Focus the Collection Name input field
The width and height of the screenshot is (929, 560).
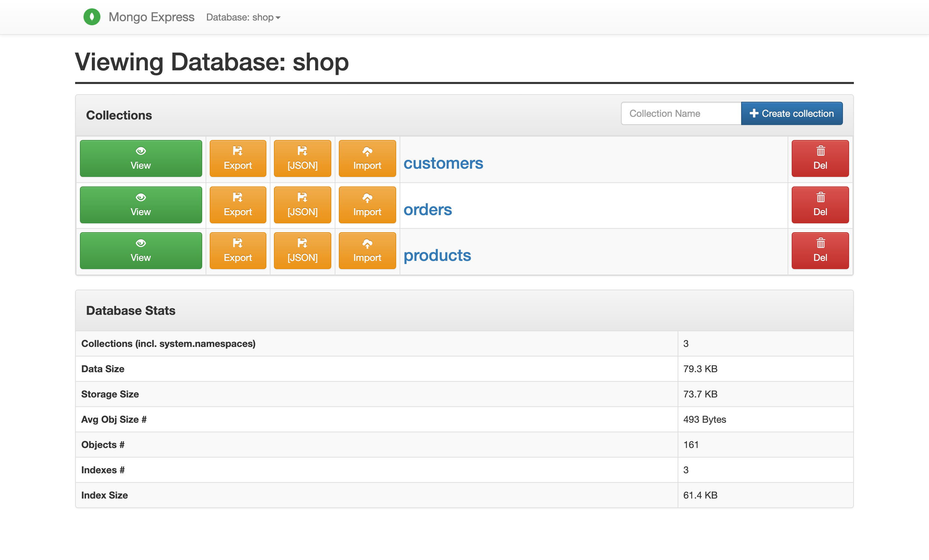[x=681, y=113]
